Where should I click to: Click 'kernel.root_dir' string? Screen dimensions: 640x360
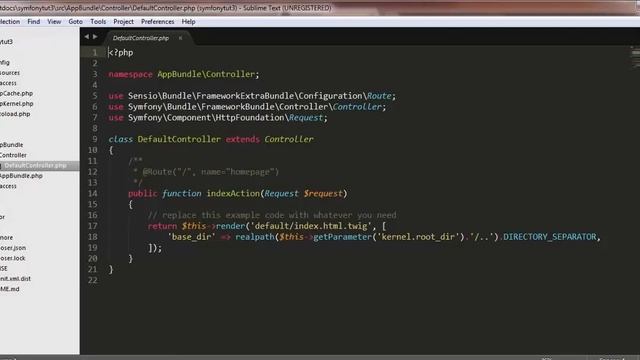click(x=417, y=237)
